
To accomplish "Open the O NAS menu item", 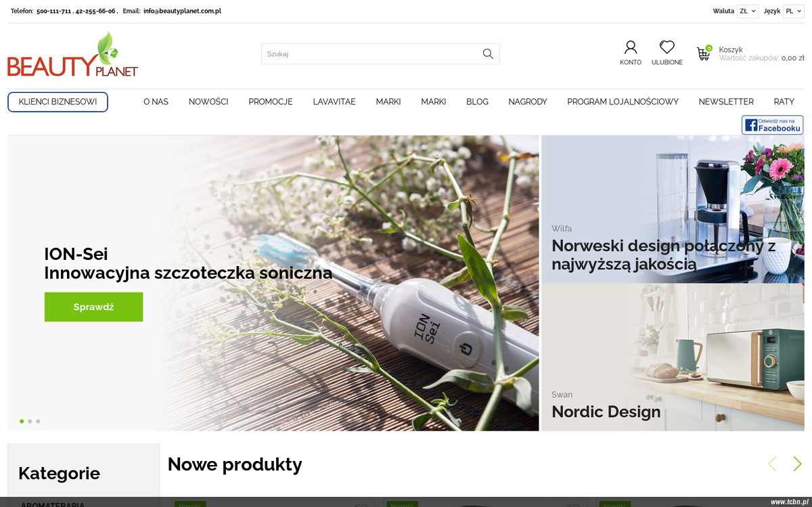I will coord(156,102).
